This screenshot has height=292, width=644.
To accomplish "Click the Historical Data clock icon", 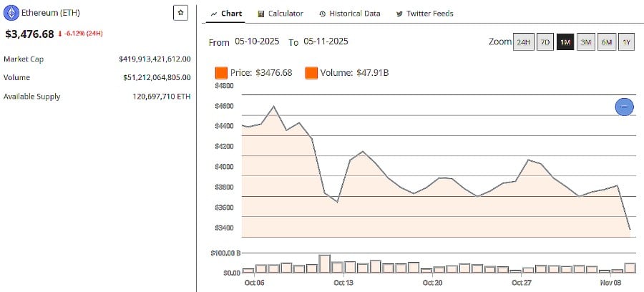I will click(x=323, y=14).
